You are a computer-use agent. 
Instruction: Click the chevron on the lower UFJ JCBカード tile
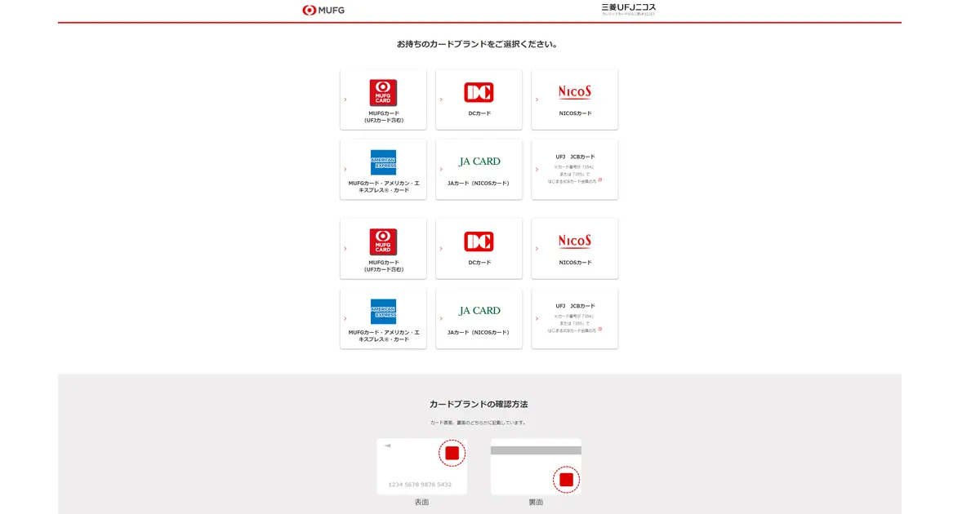(537, 319)
